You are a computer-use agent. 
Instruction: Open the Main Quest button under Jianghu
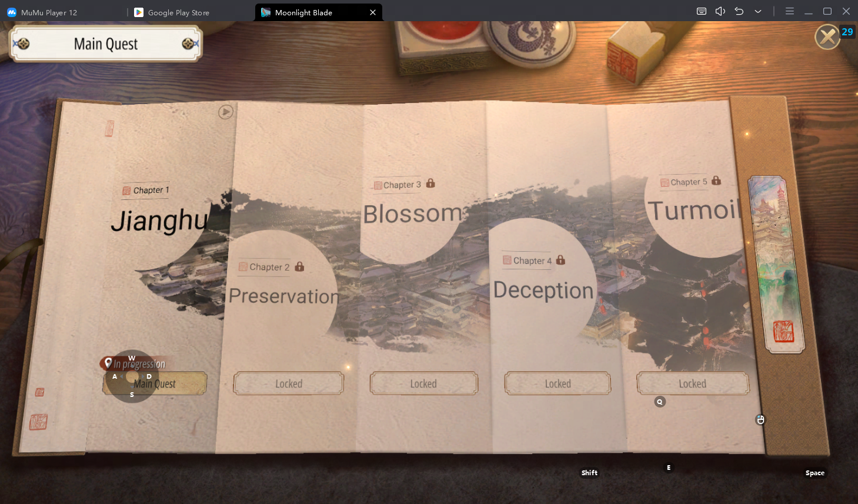click(155, 383)
